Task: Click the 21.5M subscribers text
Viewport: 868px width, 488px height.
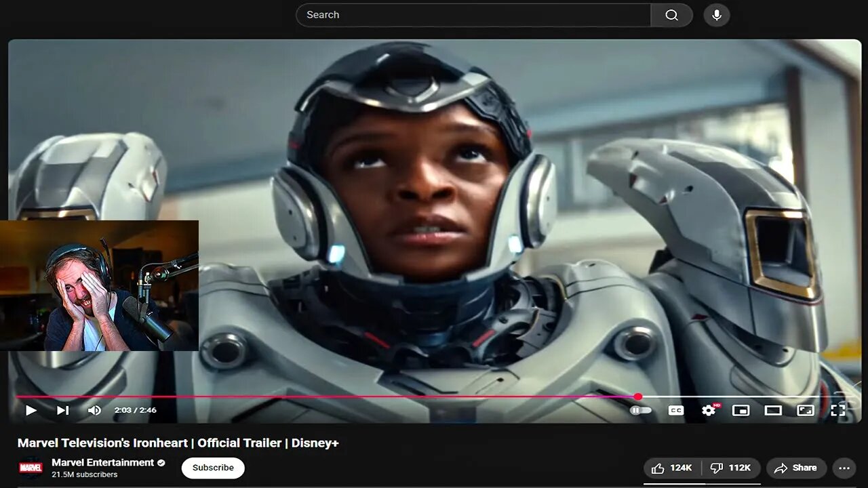Action: [85, 474]
